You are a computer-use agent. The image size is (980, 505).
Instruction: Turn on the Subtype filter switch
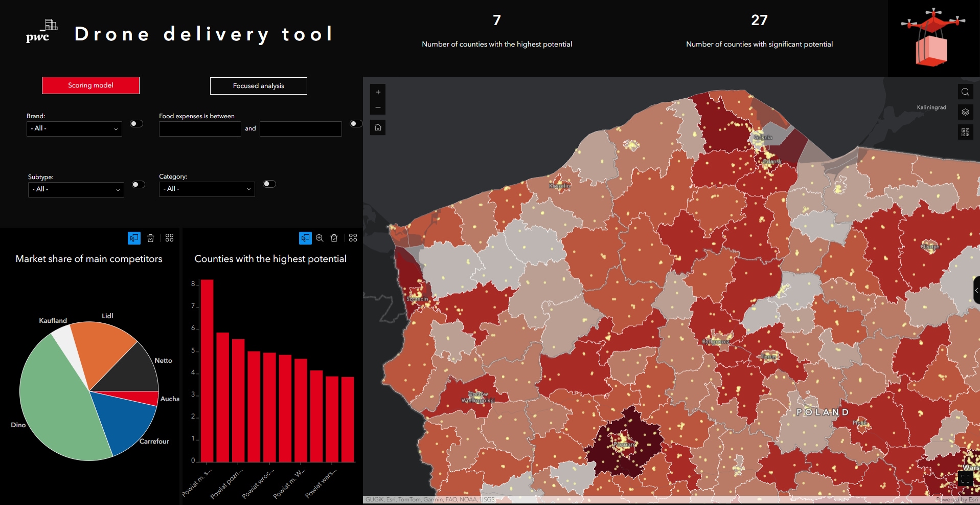pos(138,185)
